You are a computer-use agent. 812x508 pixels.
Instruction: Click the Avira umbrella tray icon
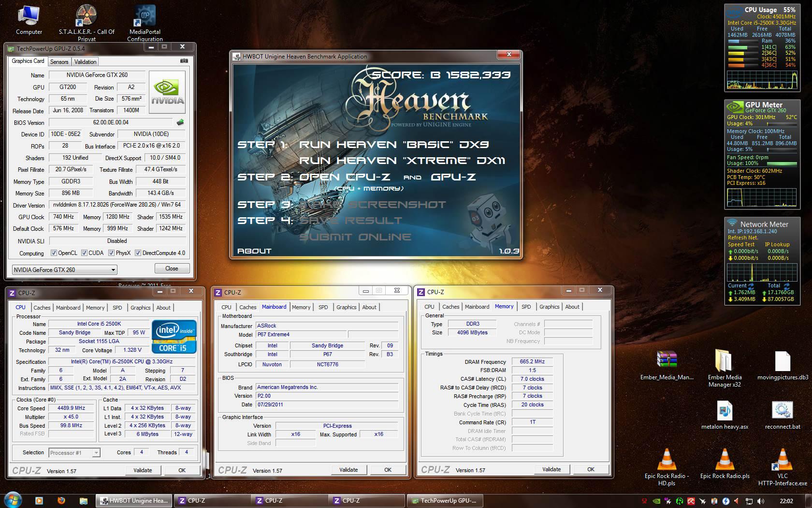[x=691, y=501]
